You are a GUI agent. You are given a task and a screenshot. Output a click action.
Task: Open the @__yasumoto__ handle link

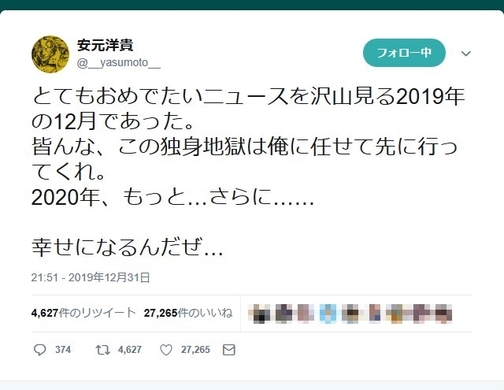(x=119, y=63)
